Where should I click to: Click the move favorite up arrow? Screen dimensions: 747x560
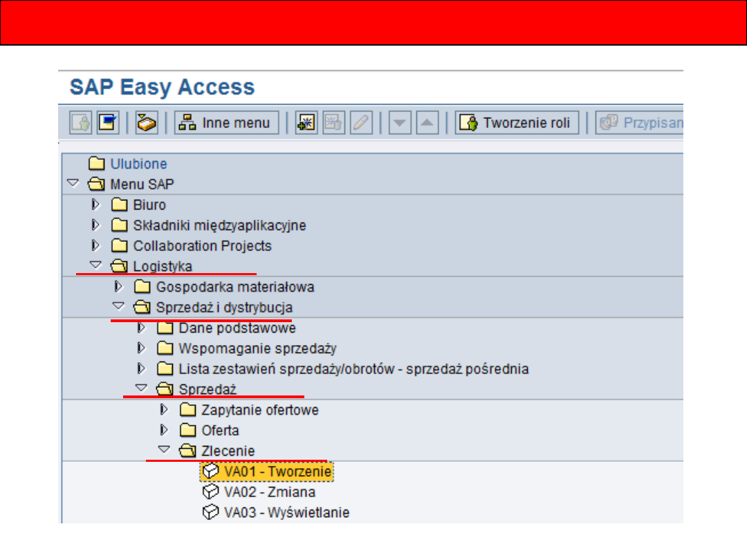[428, 123]
